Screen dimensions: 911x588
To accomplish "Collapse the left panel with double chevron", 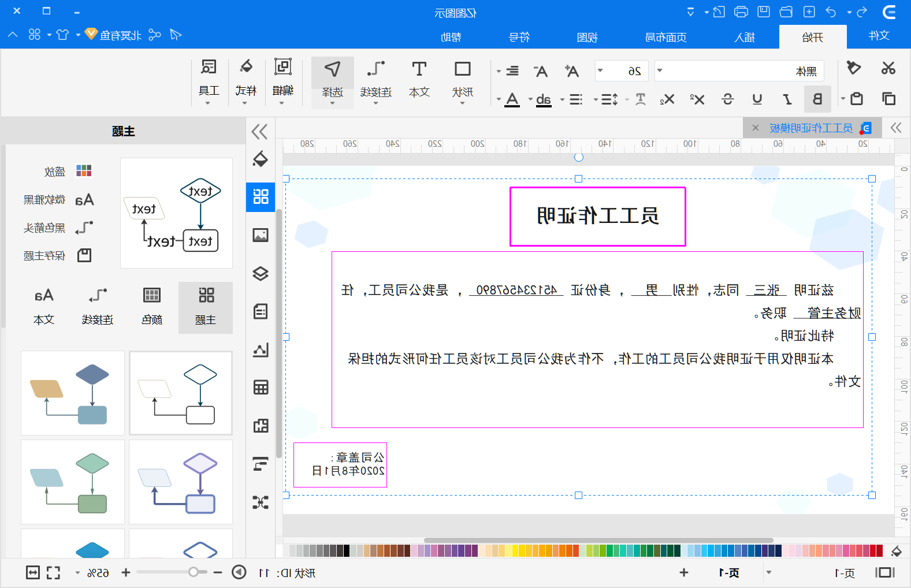I will [260, 132].
